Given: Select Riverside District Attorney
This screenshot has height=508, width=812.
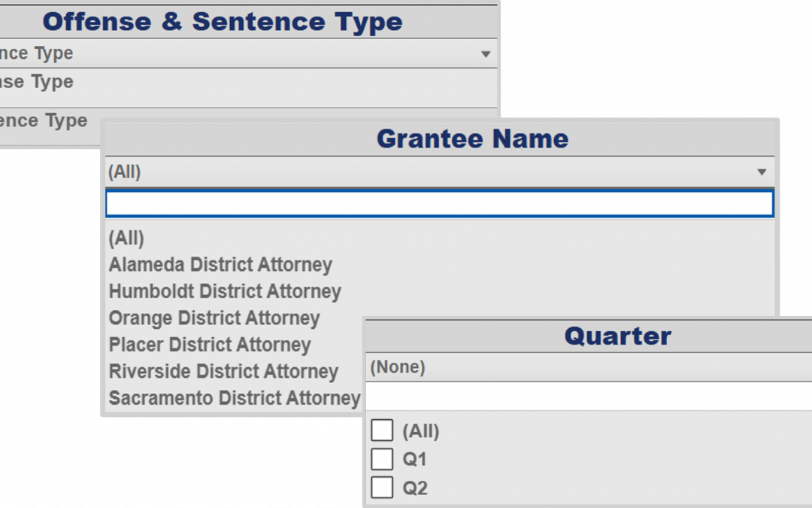Looking at the screenshot, I should (223, 372).
